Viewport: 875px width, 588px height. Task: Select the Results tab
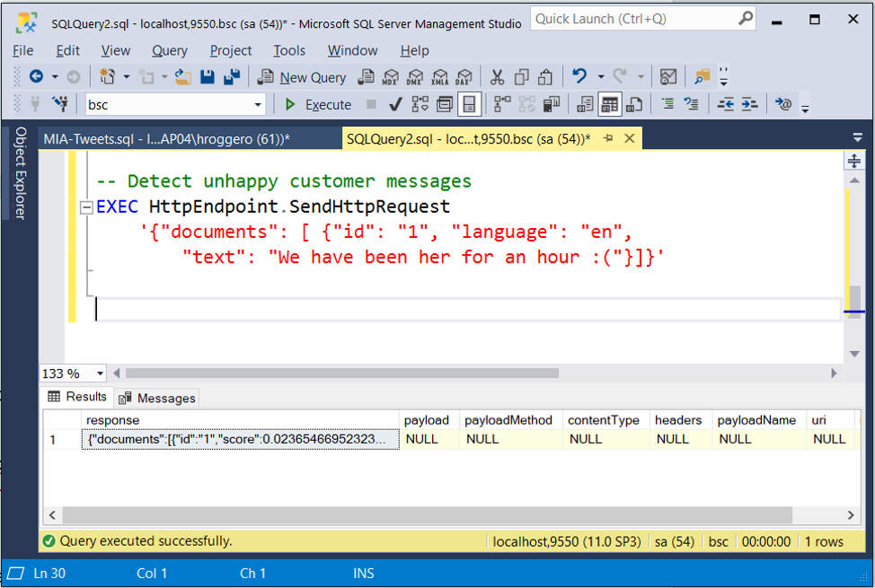point(77,397)
